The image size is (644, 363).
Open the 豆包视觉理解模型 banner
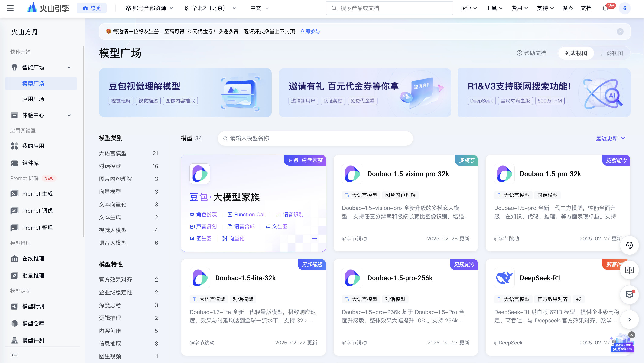click(185, 93)
